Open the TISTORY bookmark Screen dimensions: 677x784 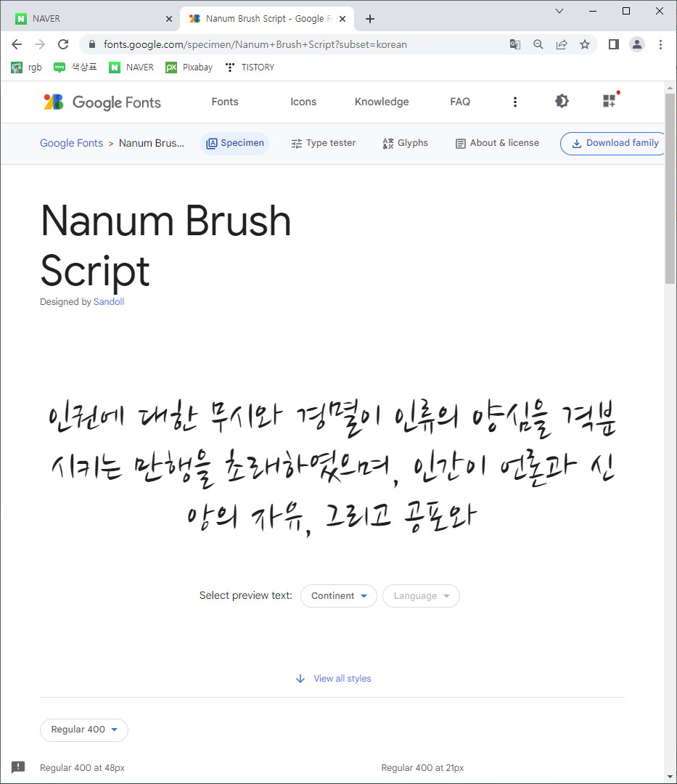click(250, 68)
